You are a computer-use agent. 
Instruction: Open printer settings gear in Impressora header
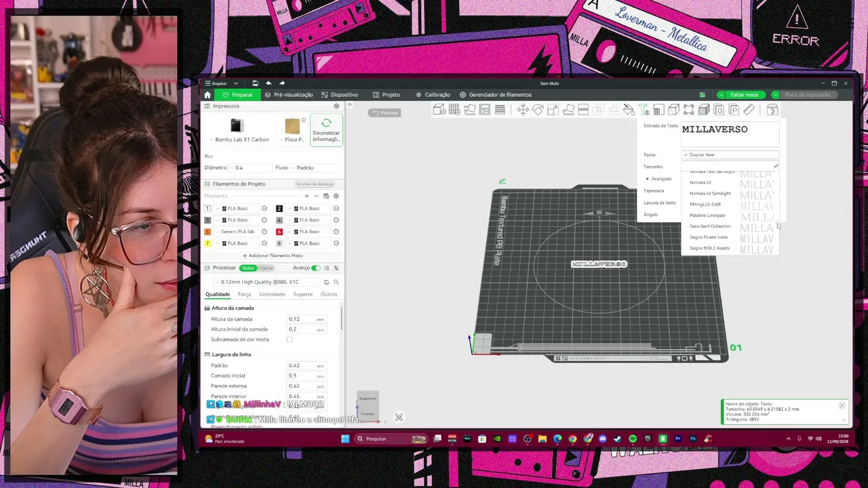coord(336,106)
